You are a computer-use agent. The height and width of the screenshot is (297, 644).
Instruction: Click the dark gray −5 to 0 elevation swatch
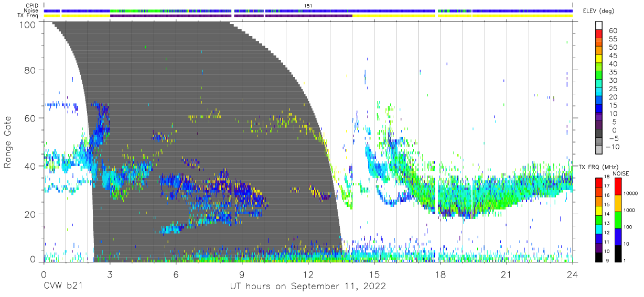(598, 134)
